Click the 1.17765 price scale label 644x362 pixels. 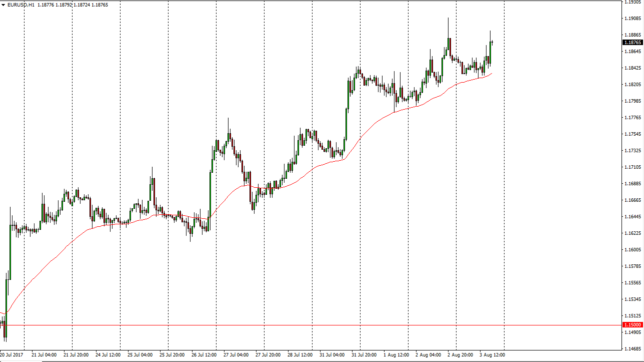point(633,118)
